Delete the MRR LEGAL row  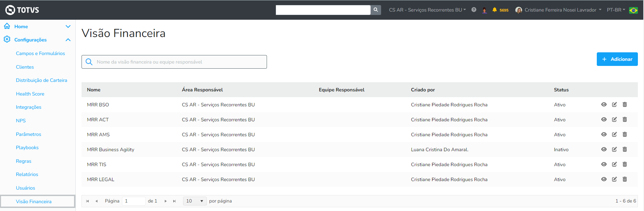point(625,179)
